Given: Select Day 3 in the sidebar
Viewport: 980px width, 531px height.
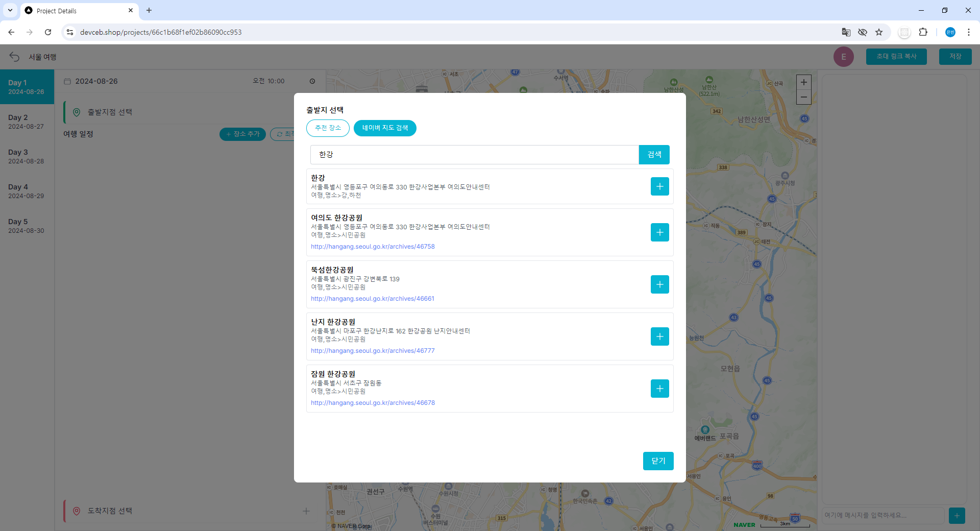Looking at the screenshot, I should click(x=27, y=156).
